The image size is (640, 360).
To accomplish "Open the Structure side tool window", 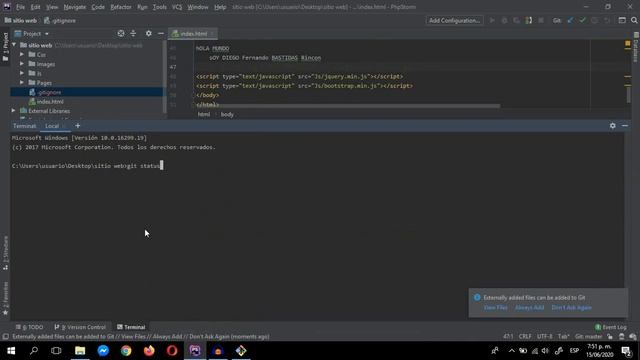I will click(x=5, y=253).
